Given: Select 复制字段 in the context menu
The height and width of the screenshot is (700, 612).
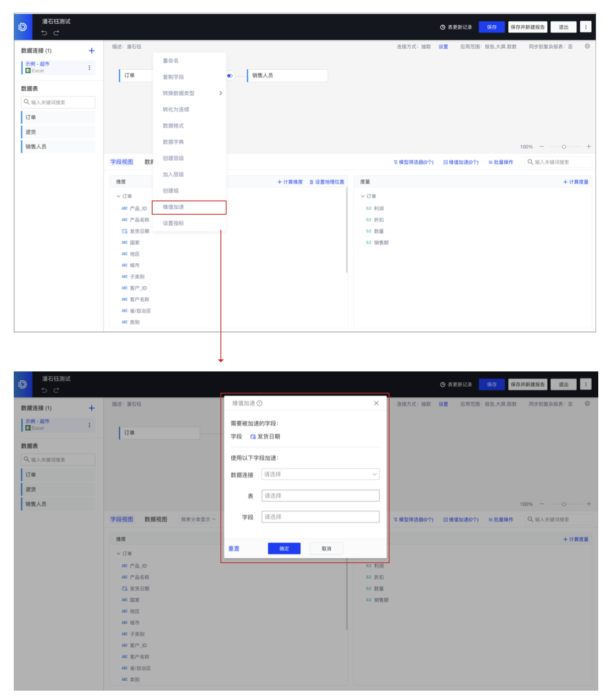Looking at the screenshot, I should pyautogui.click(x=173, y=77).
